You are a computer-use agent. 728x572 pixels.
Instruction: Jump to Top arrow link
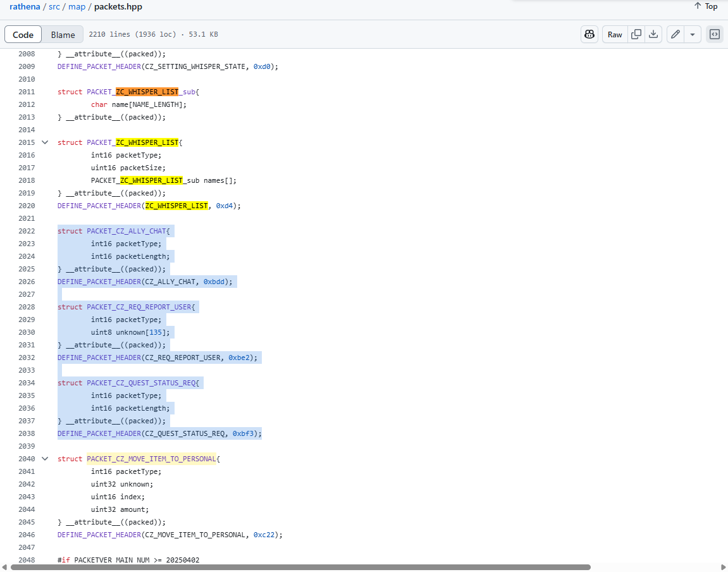click(x=706, y=6)
